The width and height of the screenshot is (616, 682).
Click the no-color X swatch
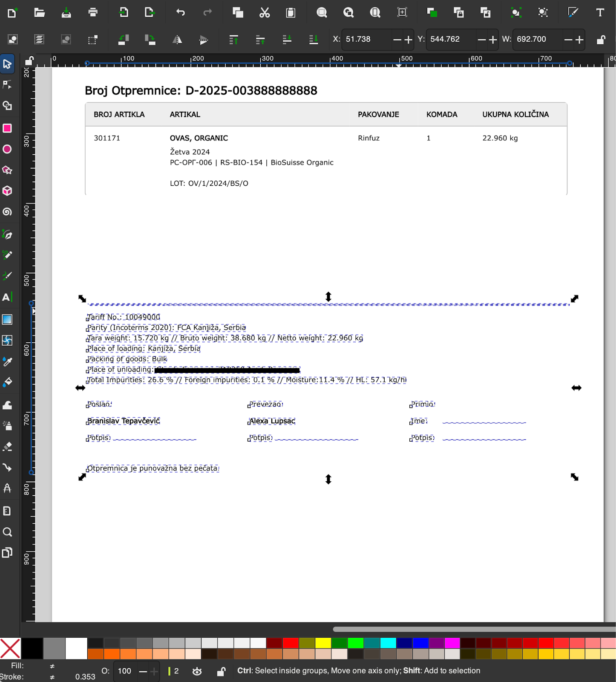pos(10,649)
